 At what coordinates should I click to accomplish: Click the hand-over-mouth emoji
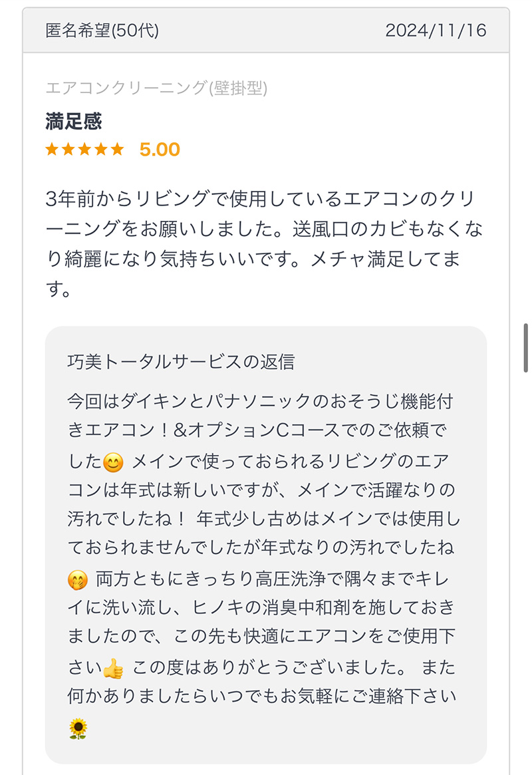point(78,580)
